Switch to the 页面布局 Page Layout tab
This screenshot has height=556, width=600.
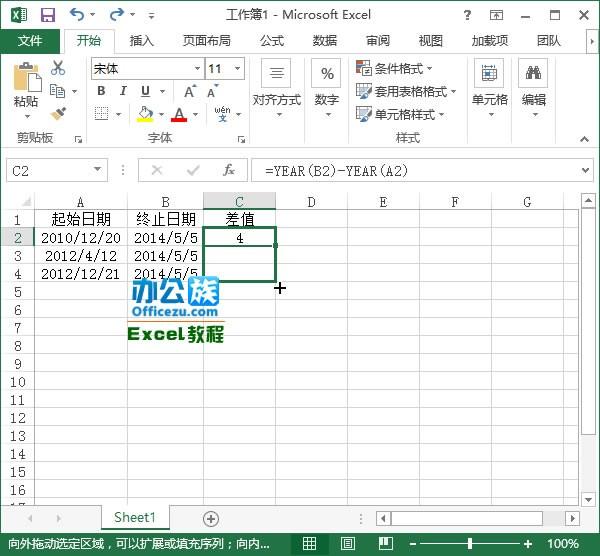point(207,41)
